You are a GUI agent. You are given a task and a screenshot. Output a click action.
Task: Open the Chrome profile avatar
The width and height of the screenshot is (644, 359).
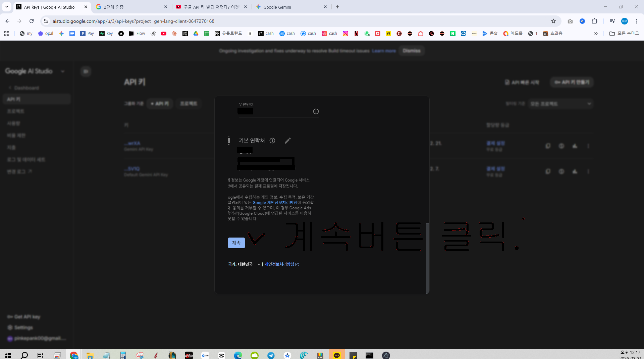(625, 21)
